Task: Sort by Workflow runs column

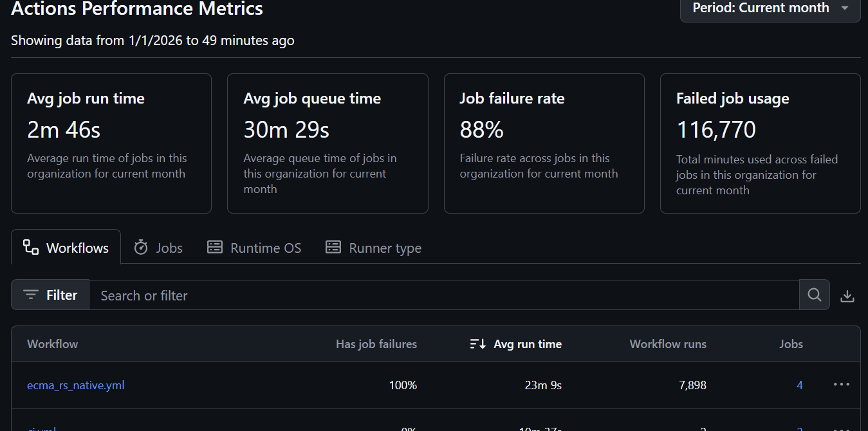Action: [668, 344]
